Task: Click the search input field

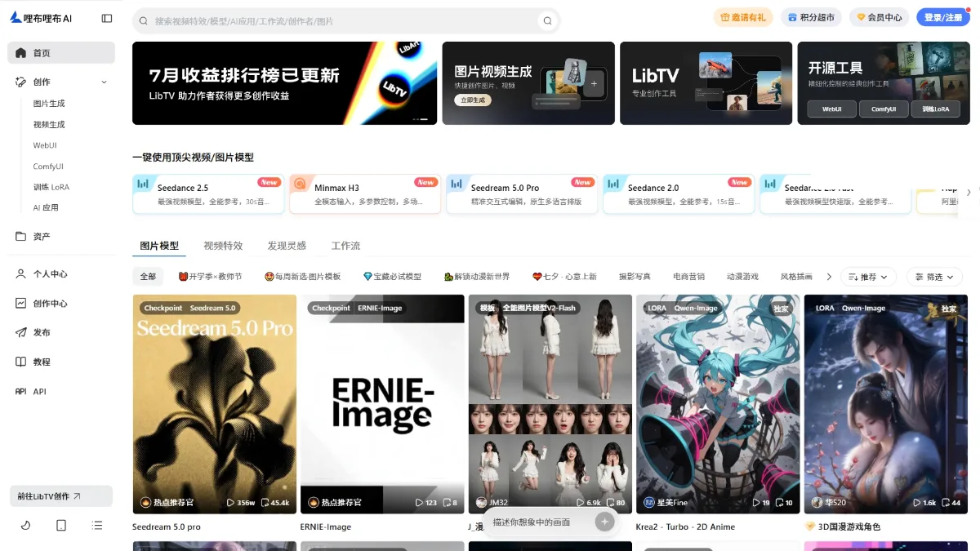Action: coord(345,21)
